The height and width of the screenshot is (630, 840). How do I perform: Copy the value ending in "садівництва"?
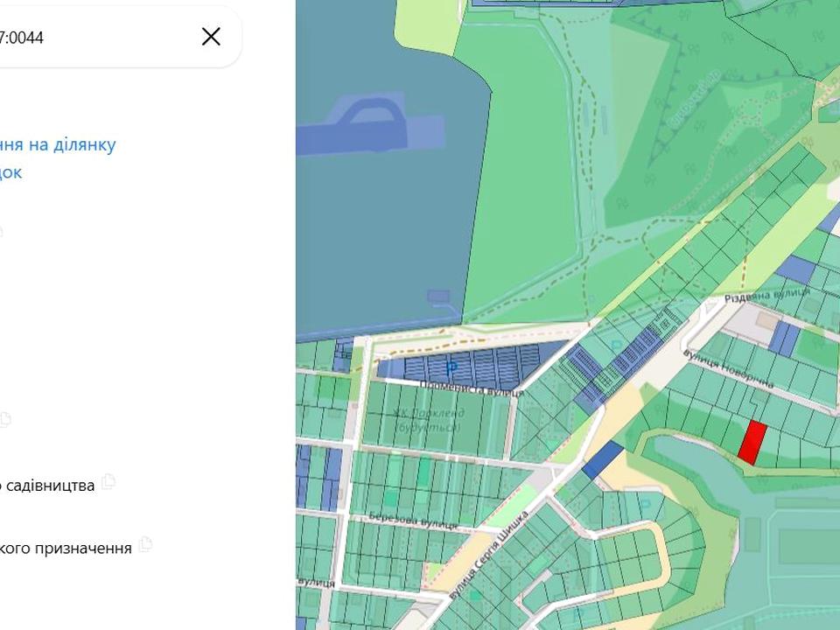[x=108, y=482]
